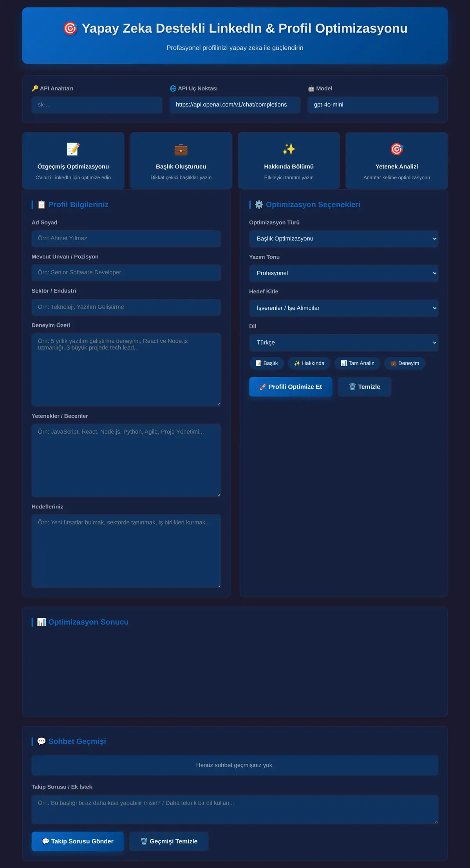Choose the Hakkında Bölümü feature card

click(x=289, y=161)
